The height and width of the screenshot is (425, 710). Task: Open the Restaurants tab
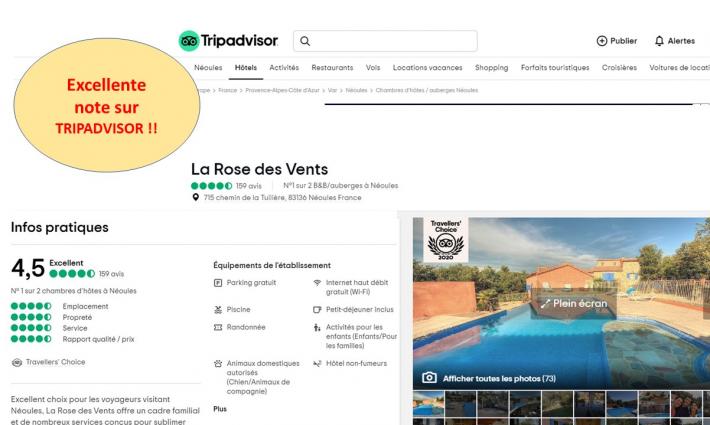(x=332, y=67)
